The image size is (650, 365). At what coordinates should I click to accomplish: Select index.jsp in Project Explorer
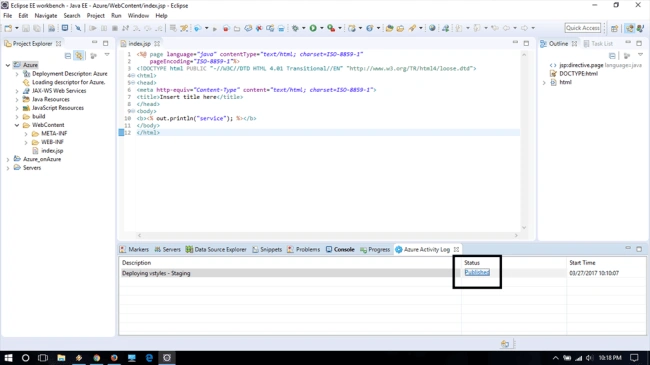(52, 151)
